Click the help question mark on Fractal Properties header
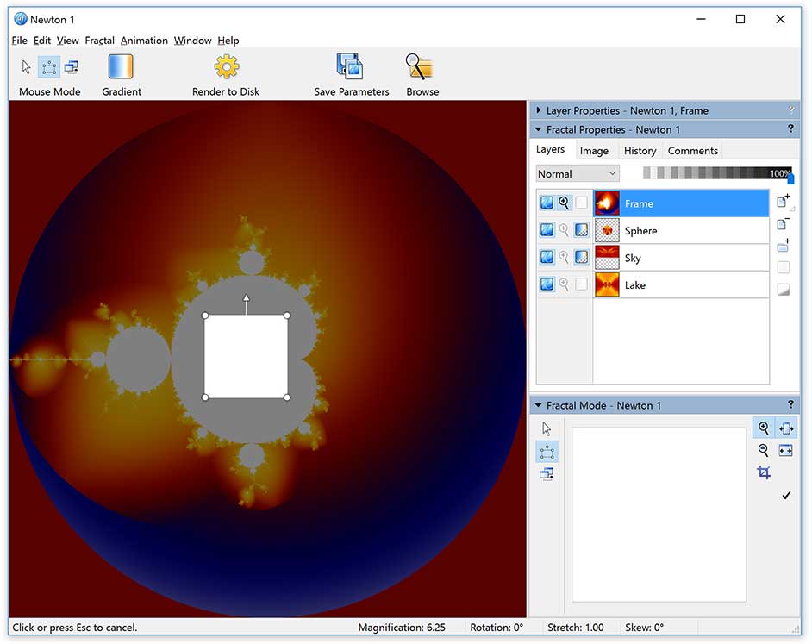This screenshot has width=812, height=644. pyautogui.click(x=790, y=129)
